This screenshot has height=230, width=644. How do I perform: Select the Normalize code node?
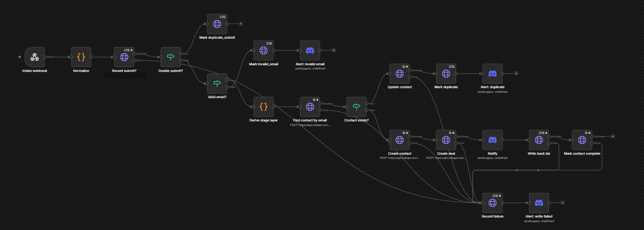(81, 57)
